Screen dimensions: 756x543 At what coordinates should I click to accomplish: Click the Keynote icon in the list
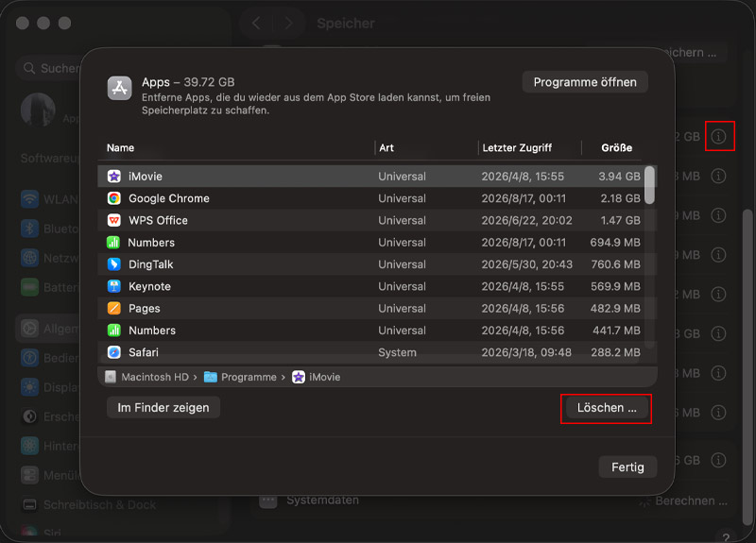point(113,286)
